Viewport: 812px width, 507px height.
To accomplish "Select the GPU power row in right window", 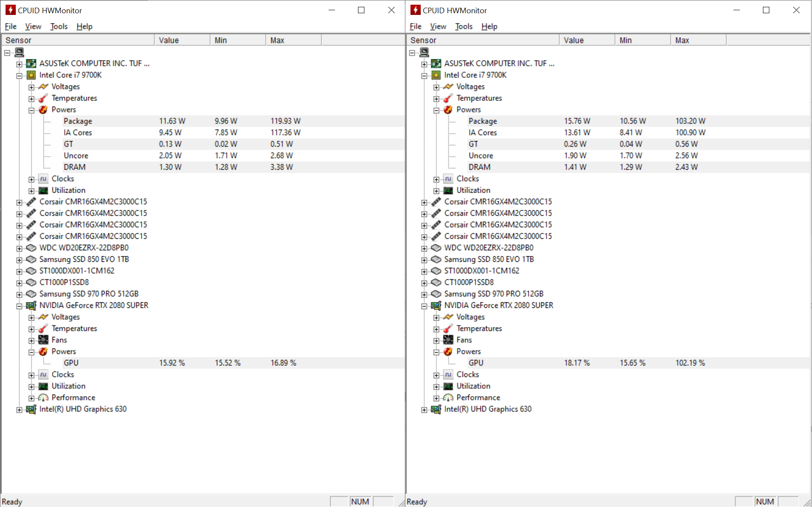I will (476, 363).
